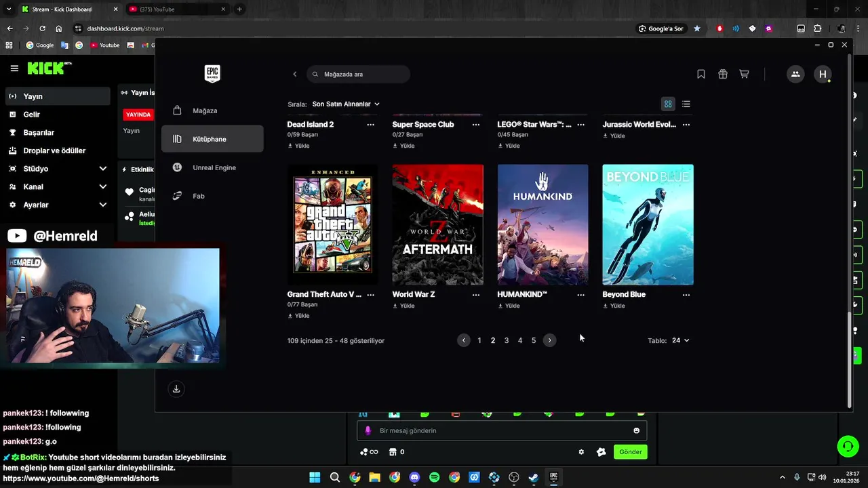Focus the Mağazada ara search field
The height and width of the screenshot is (488, 868).
point(358,74)
